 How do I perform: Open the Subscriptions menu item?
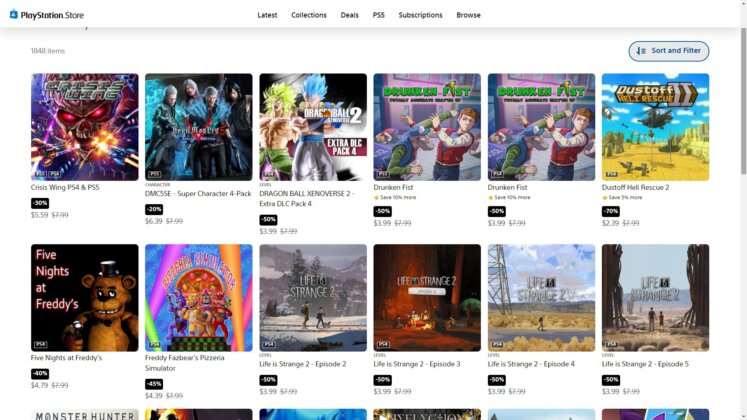[x=420, y=15]
